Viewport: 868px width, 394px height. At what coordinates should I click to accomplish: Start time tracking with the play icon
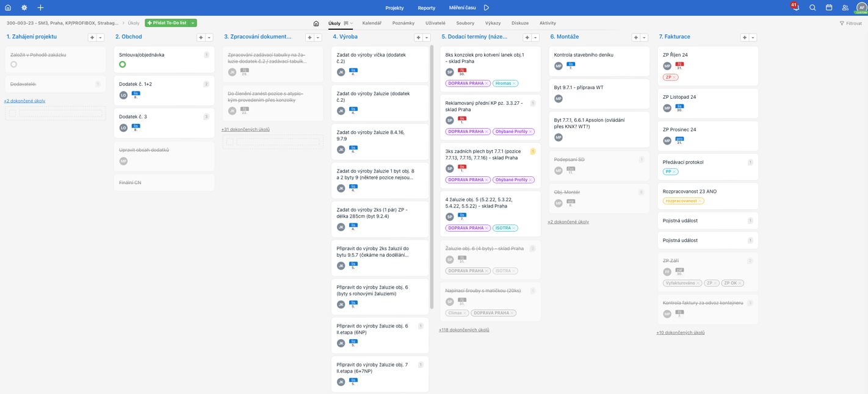(486, 8)
